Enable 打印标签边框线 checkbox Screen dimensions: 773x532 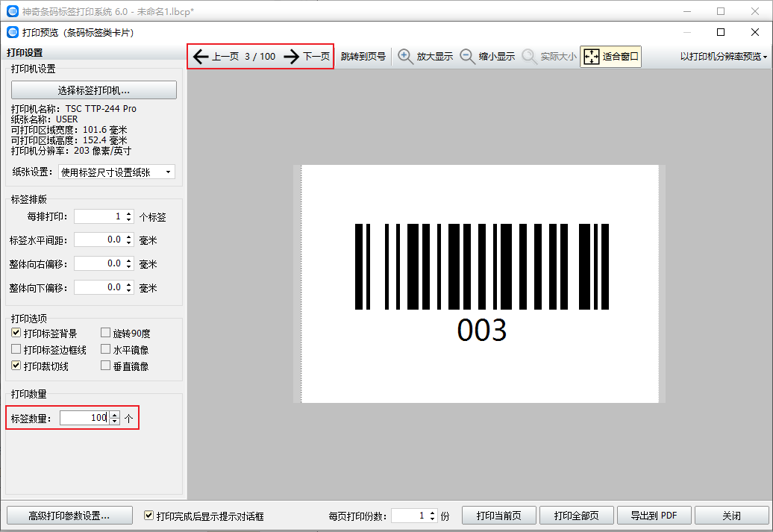16,350
